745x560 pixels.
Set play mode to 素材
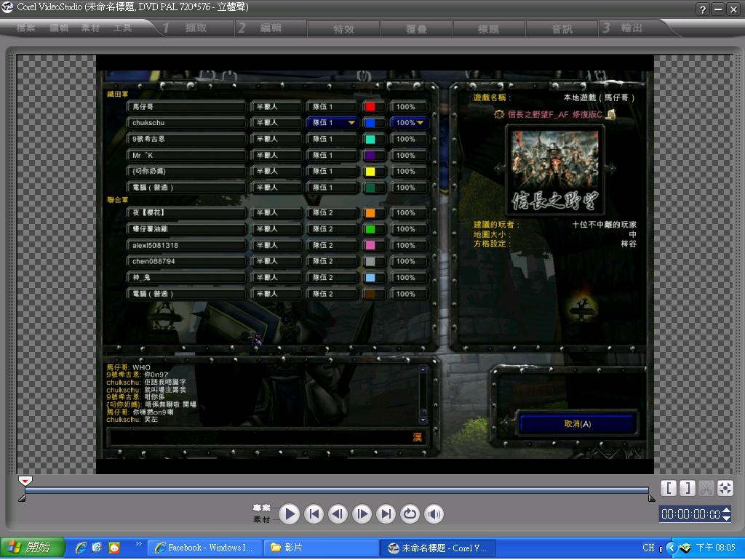pos(261,519)
